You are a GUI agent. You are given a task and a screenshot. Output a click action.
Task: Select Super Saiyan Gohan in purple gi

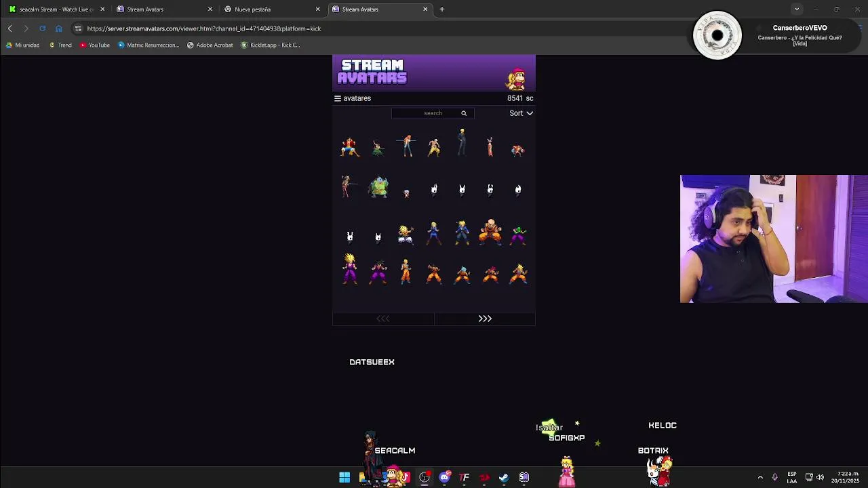click(350, 268)
